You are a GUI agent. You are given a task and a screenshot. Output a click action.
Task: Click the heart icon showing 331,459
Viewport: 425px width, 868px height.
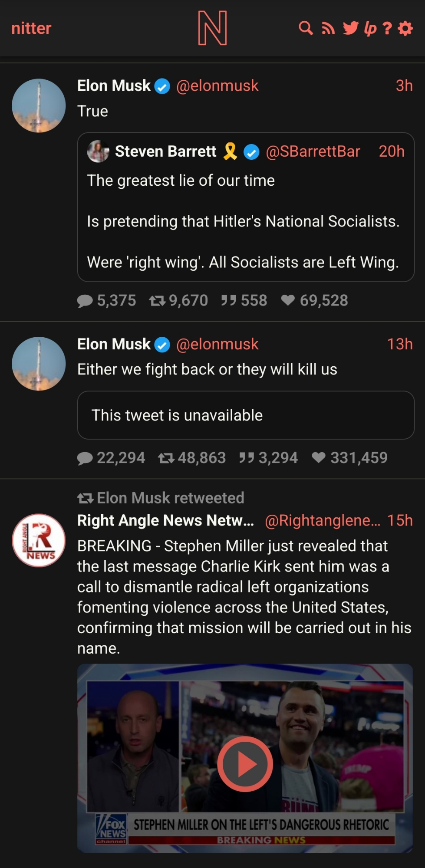(319, 457)
